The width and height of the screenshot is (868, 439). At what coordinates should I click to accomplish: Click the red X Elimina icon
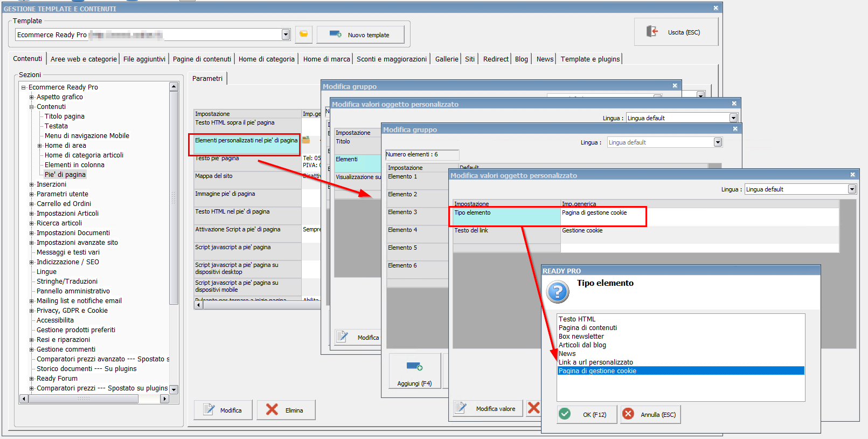[x=272, y=410]
